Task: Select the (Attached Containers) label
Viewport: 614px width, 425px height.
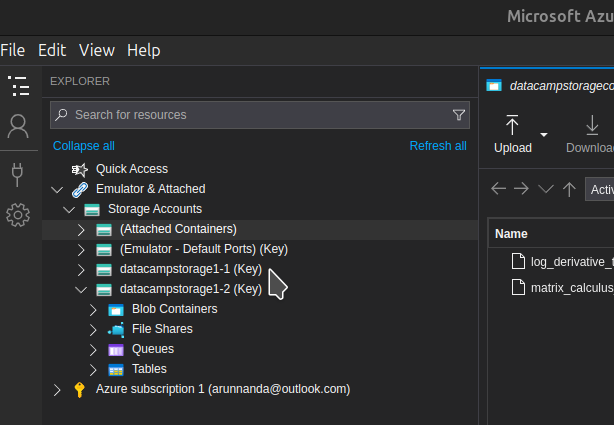Action: (x=178, y=229)
